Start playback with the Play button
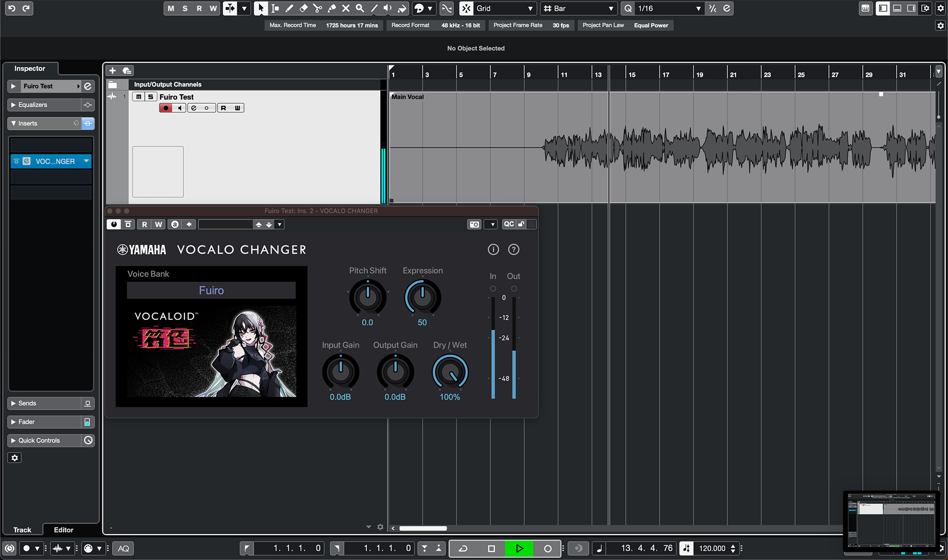948x560 pixels. pyautogui.click(x=519, y=549)
